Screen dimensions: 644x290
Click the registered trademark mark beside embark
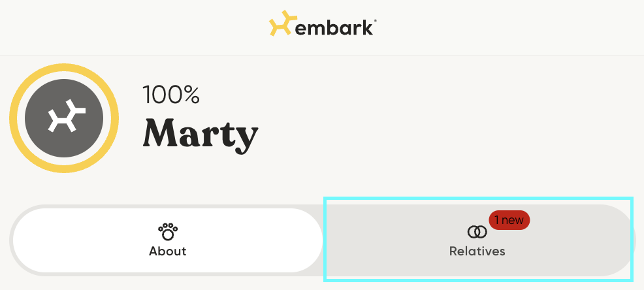coord(374,21)
